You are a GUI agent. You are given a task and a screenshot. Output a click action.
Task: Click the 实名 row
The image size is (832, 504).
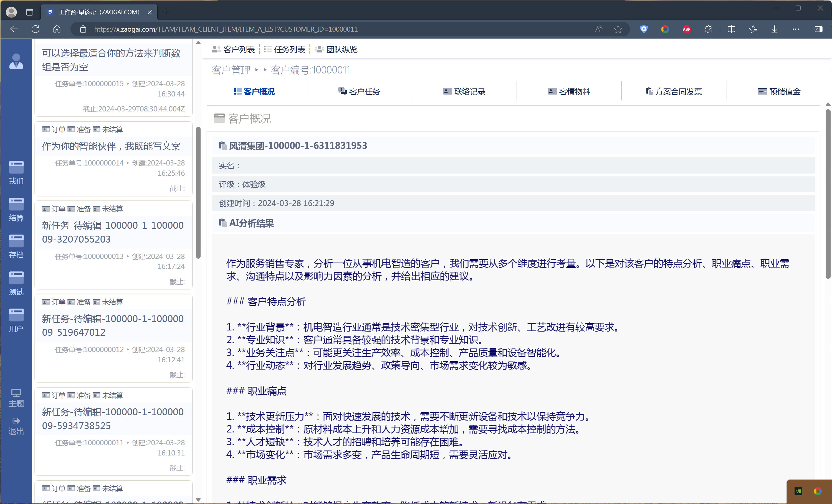click(513, 166)
